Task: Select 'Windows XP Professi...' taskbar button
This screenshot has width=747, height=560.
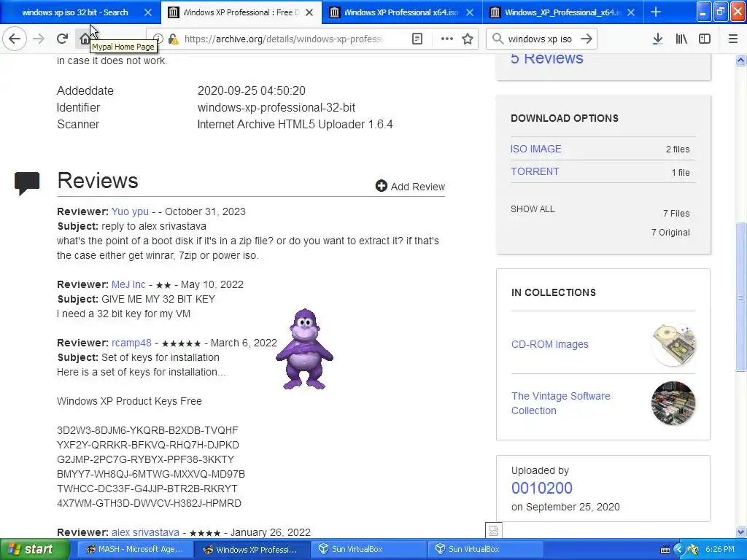Action: tap(251, 549)
